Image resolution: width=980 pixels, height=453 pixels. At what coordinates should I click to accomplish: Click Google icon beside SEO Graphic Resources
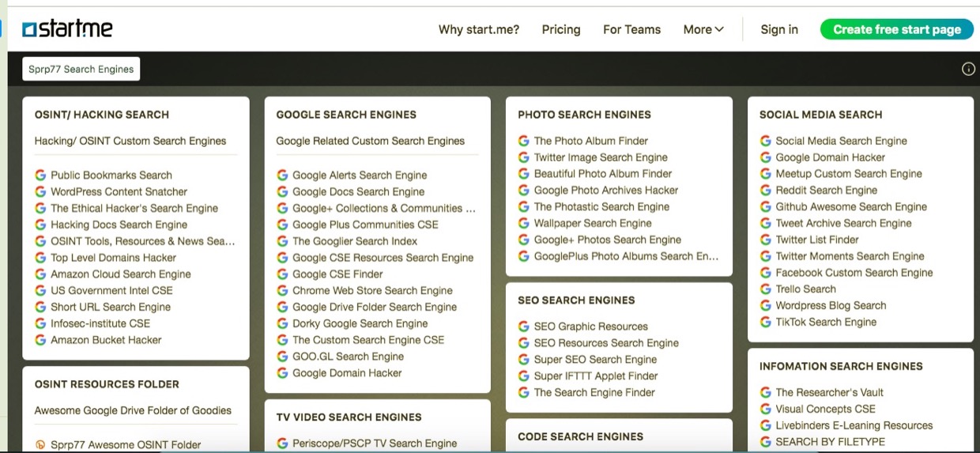tap(523, 327)
